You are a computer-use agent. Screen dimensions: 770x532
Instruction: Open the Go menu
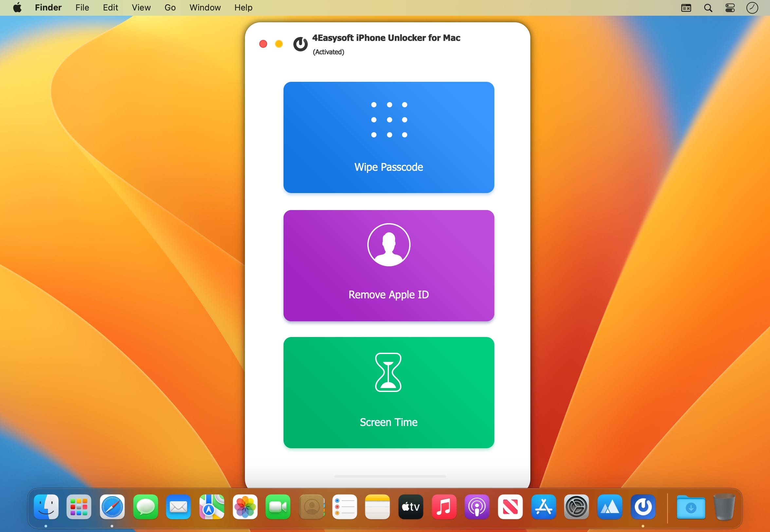click(170, 8)
